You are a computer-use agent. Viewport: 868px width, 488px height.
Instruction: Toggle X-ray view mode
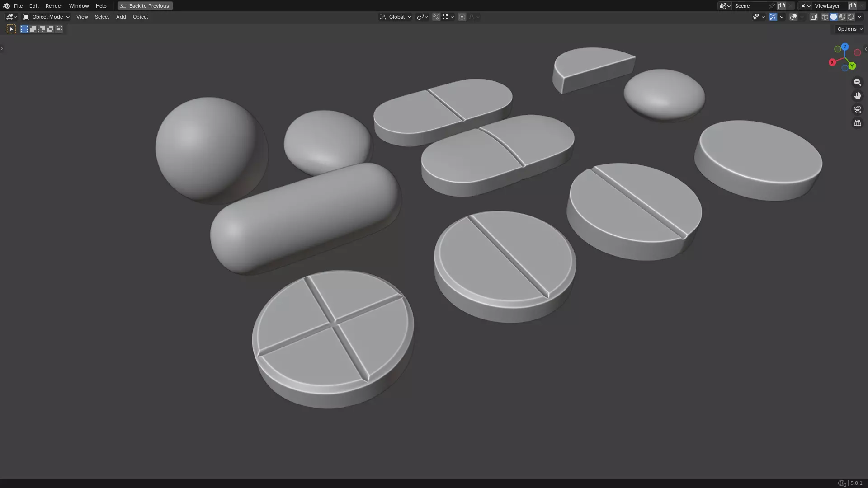[813, 17]
